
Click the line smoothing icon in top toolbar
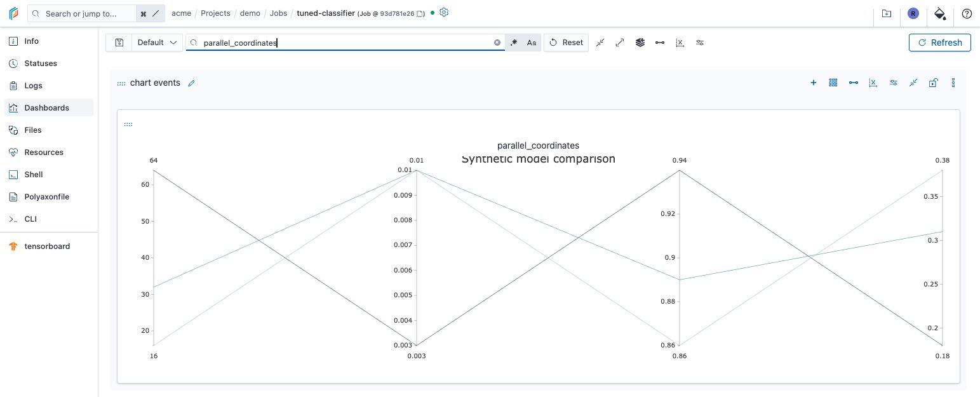(660, 43)
